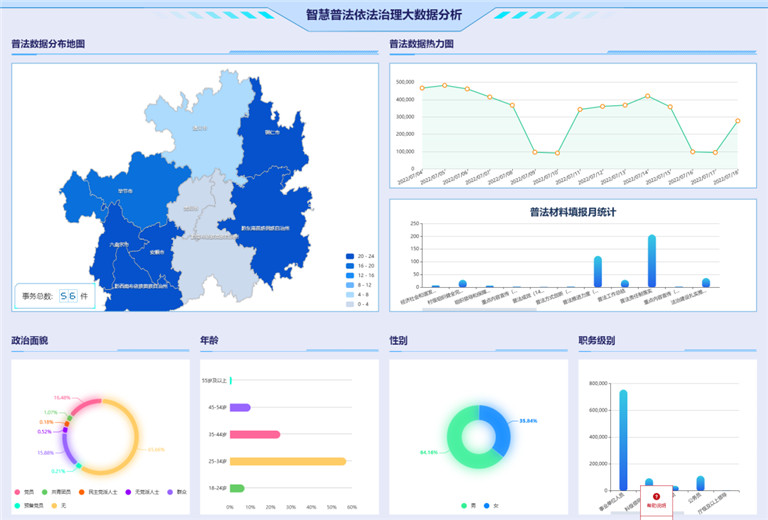Toggle the 党员 legend item
768x520 pixels.
coord(24,492)
